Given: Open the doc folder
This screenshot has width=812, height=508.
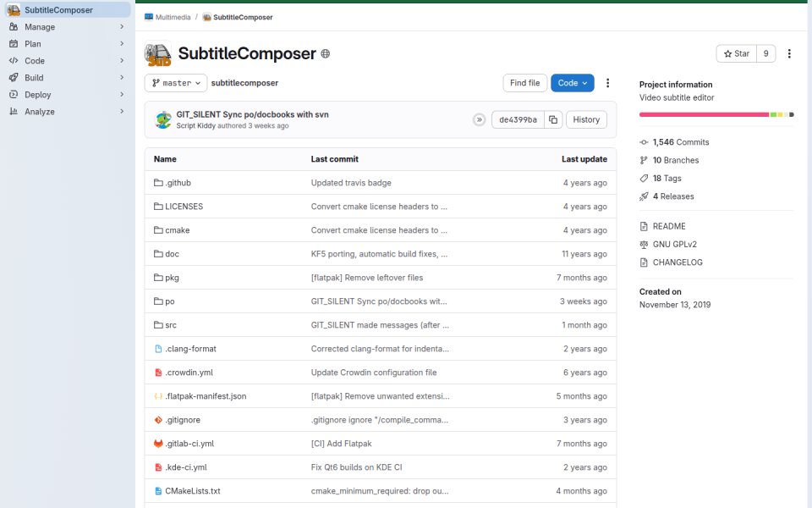Looking at the screenshot, I should [x=172, y=254].
